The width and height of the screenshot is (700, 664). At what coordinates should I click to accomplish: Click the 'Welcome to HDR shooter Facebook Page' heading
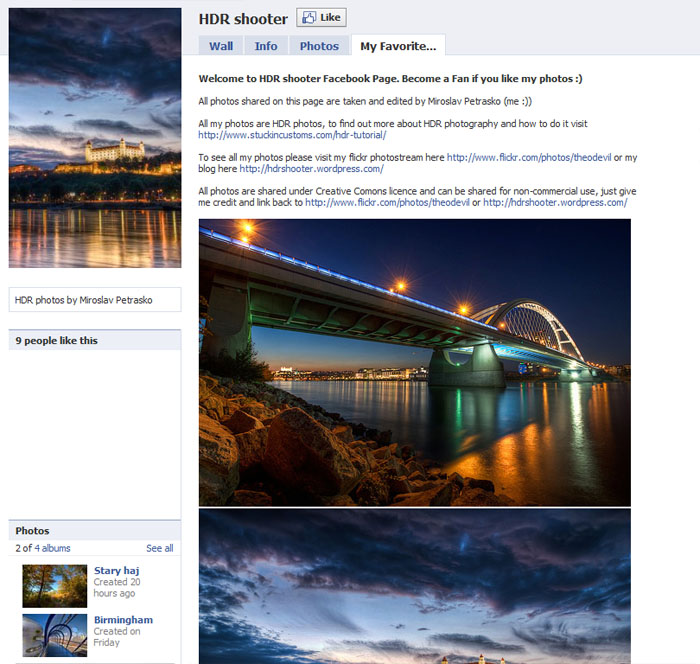click(391, 79)
